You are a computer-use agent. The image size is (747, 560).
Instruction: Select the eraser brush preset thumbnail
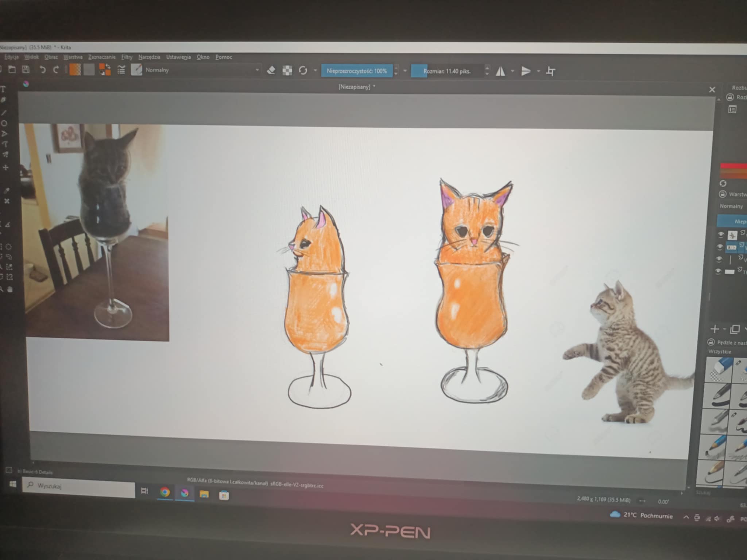tap(719, 369)
